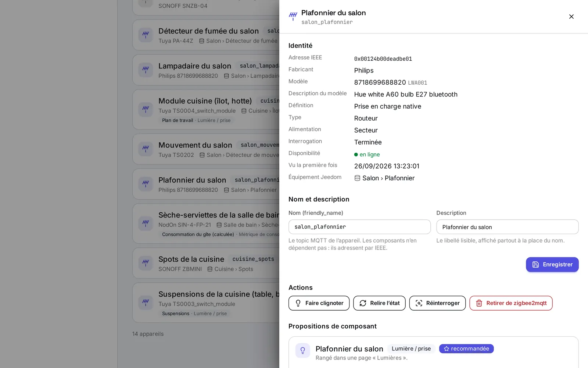Click Retirer de zigbee2mqtt button
This screenshot has width=588, height=368.
pos(511,303)
